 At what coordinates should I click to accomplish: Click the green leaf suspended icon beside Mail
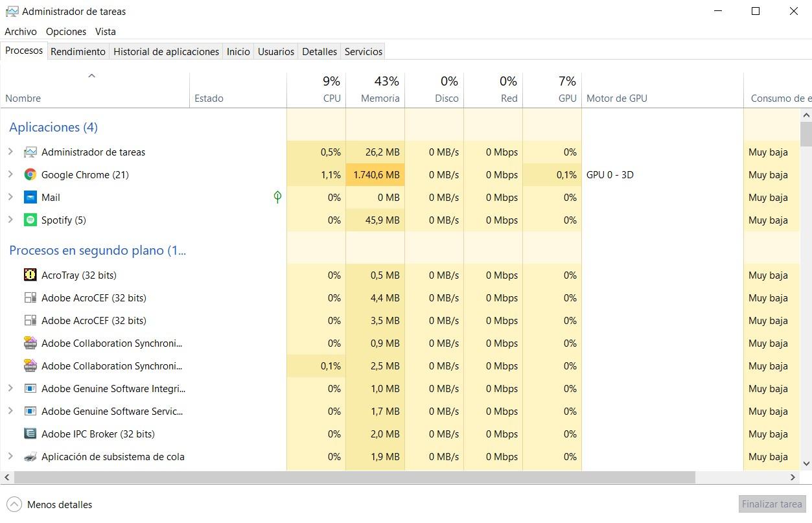point(277,197)
